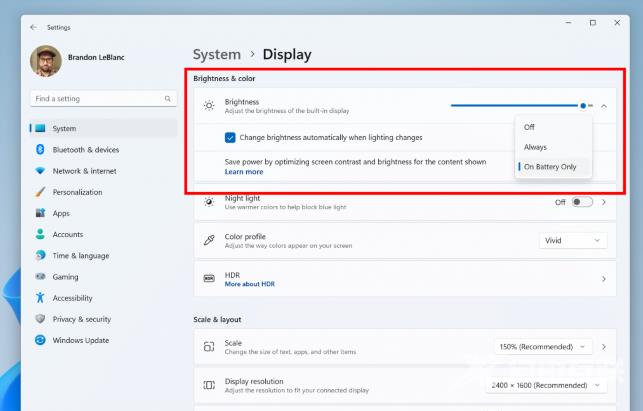Collapse the Brightness section chevron
The image size is (643, 411).
(604, 106)
